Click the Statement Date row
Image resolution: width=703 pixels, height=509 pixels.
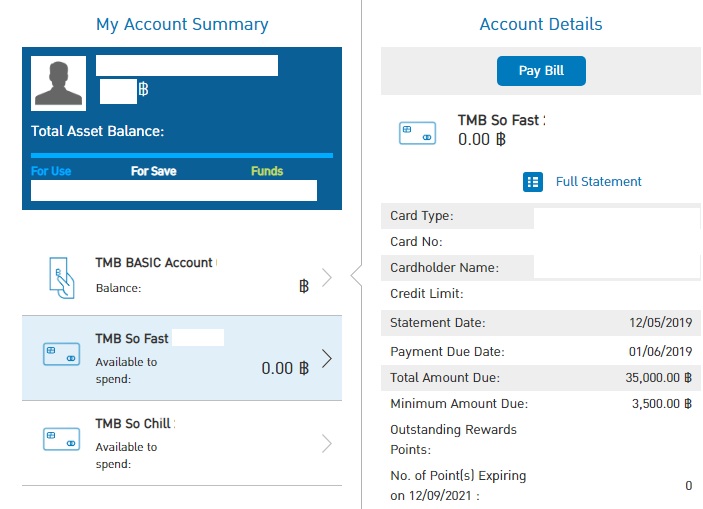[540, 322]
